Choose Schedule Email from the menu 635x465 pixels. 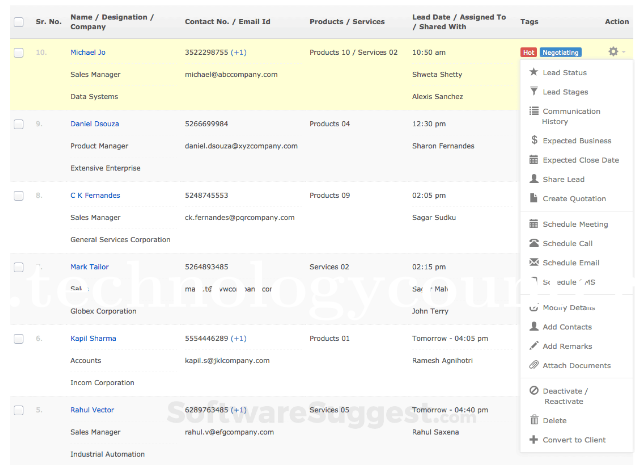pos(571,262)
